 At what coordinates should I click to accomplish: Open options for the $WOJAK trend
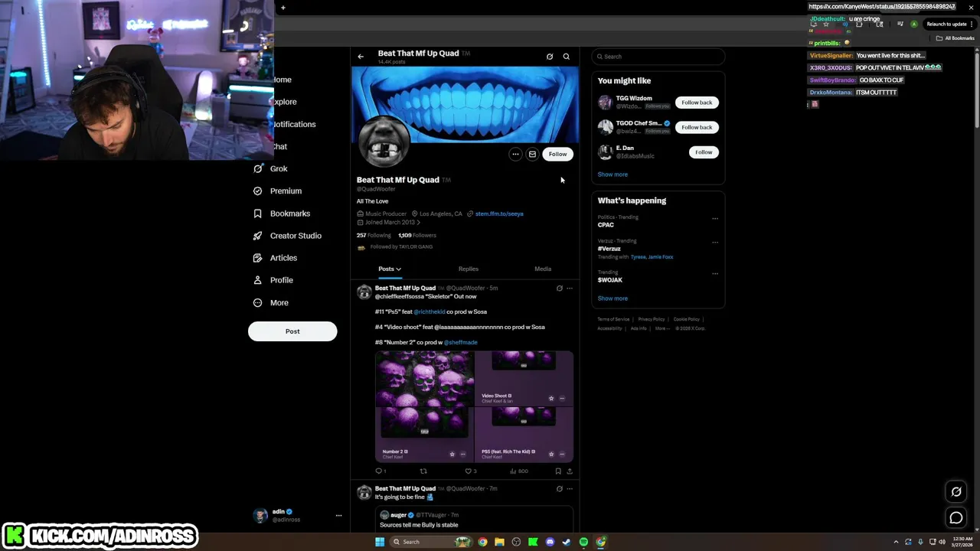(715, 273)
